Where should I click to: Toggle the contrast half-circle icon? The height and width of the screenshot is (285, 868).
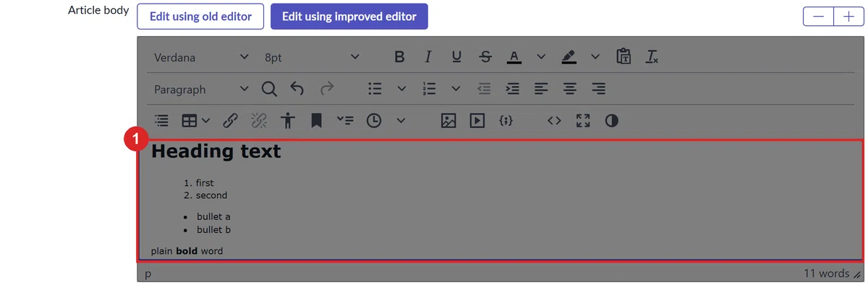point(612,121)
